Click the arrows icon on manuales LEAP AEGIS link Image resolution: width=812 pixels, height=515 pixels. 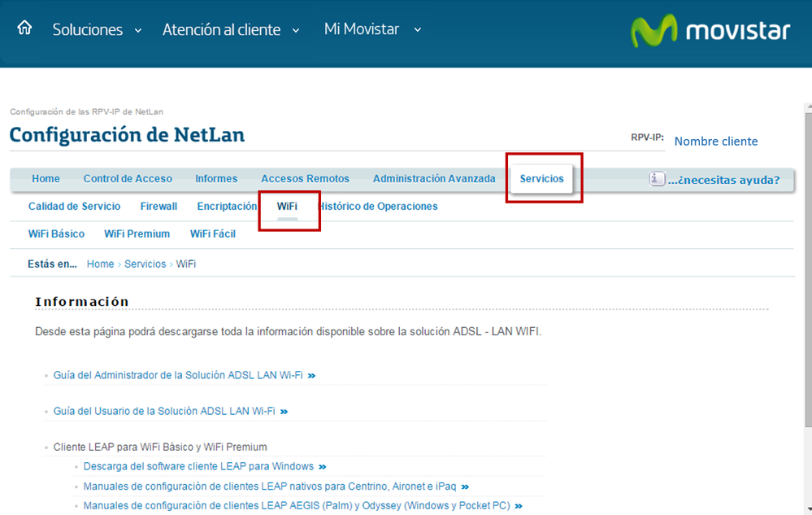click(519, 504)
